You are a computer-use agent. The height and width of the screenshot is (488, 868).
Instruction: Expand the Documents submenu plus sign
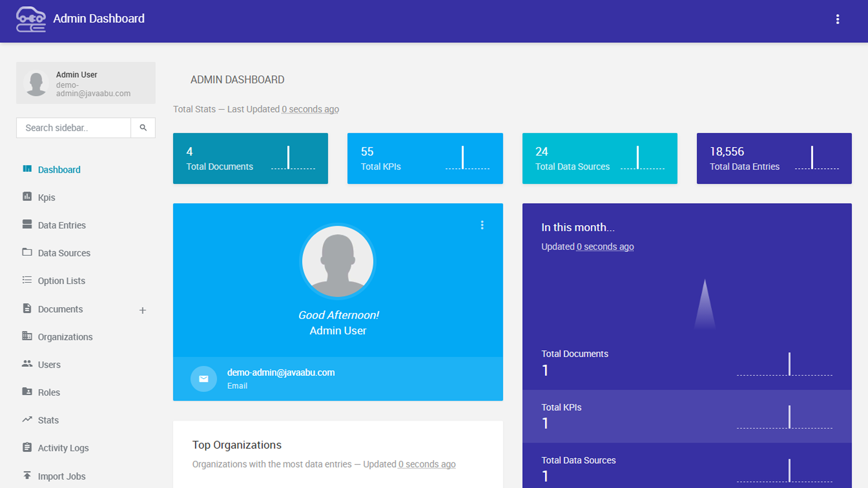point(142,310)
